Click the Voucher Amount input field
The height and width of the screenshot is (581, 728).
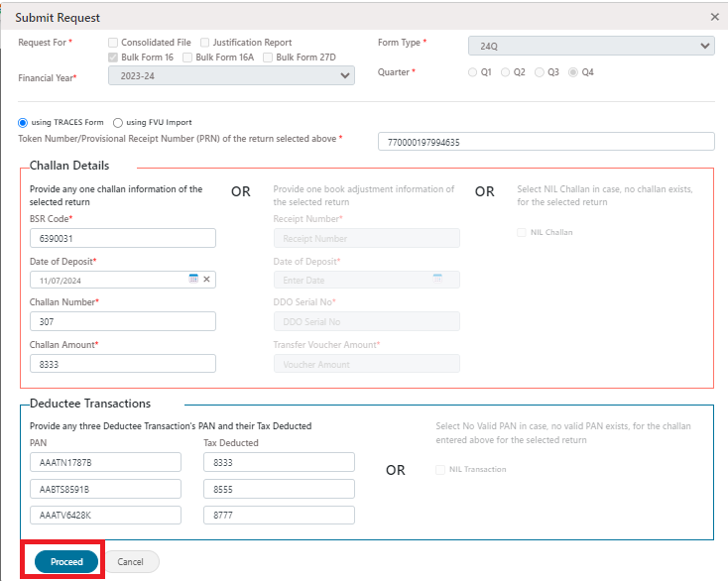(366, 364)
